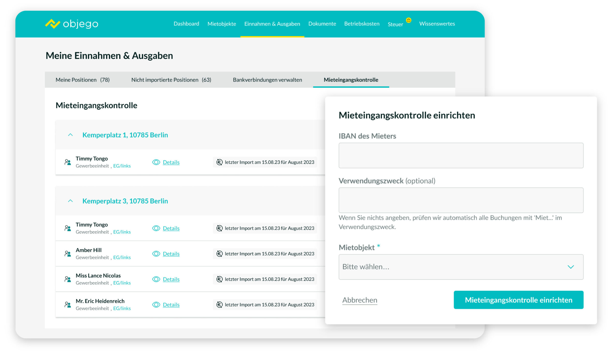Switch to Nicht importierte Positionen tab
Screen dimensions: 614x364
tap(171, 80)
